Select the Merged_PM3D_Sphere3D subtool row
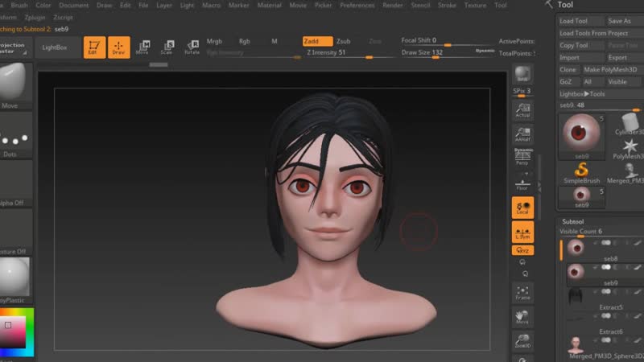Viewport: 644px width, 362px height. pos(604,347)
